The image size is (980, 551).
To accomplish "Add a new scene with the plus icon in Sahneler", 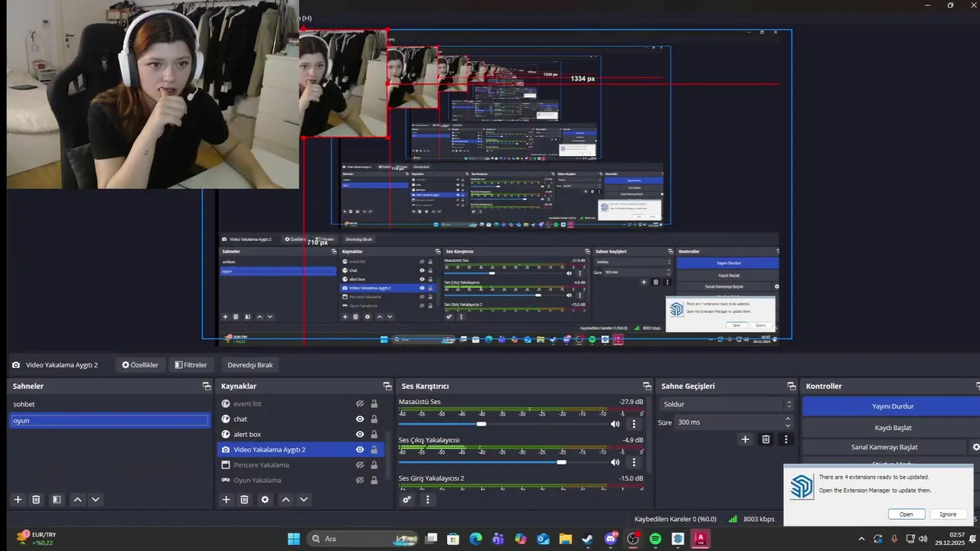I will 18,499.
